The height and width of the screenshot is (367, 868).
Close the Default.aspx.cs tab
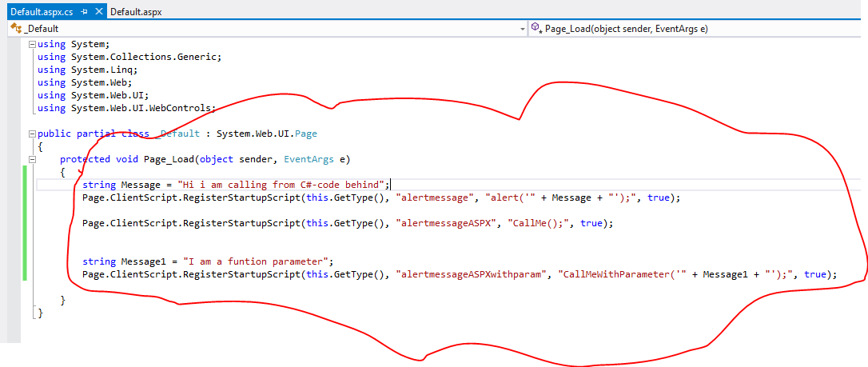(x=98, y=12)
